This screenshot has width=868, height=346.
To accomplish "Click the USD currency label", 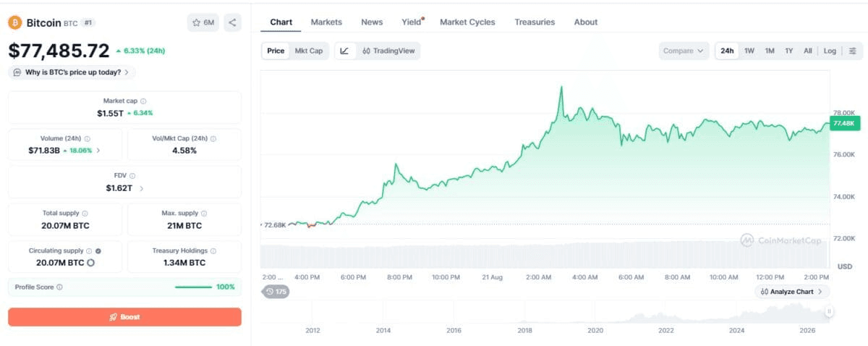I will pyautogui.click(x=845, y=266).
